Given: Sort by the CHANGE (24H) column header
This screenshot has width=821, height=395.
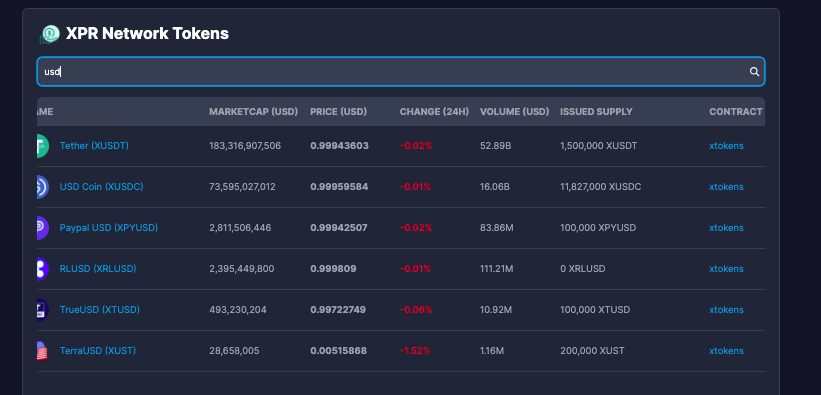Looking at the screenshot, I should coord(434,112).
